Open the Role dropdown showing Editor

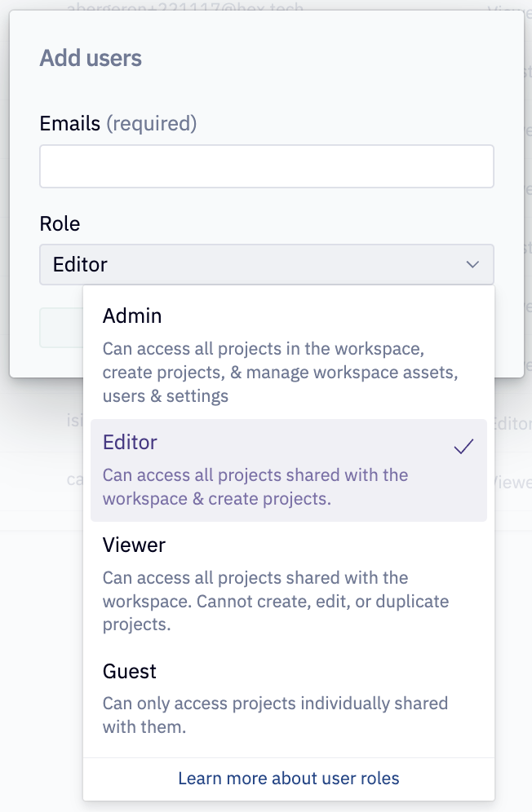[x=267, y=265]
